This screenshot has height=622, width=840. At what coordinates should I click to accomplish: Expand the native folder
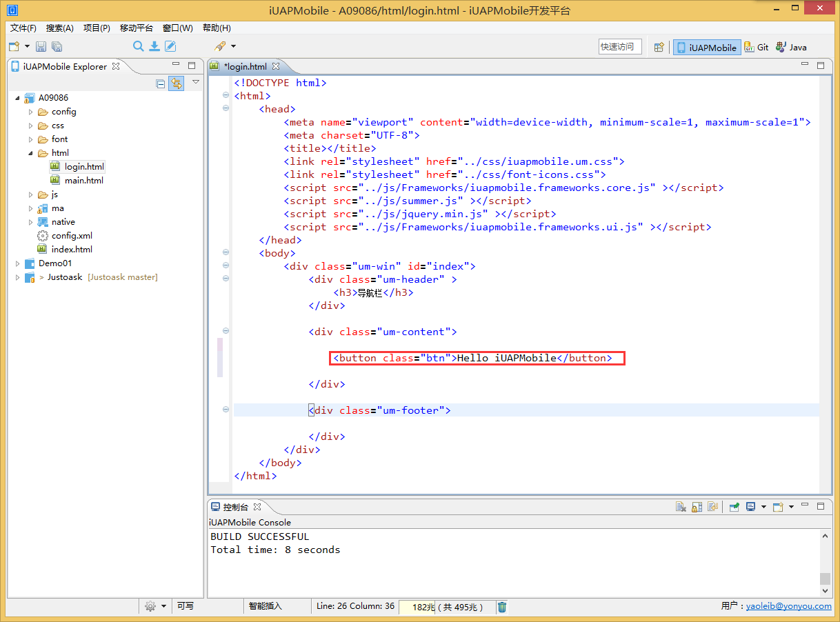[x=30, y=222]
